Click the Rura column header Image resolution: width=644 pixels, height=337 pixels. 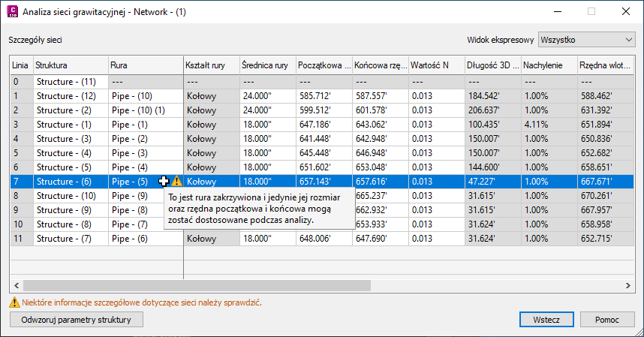(x=146, y=65)
